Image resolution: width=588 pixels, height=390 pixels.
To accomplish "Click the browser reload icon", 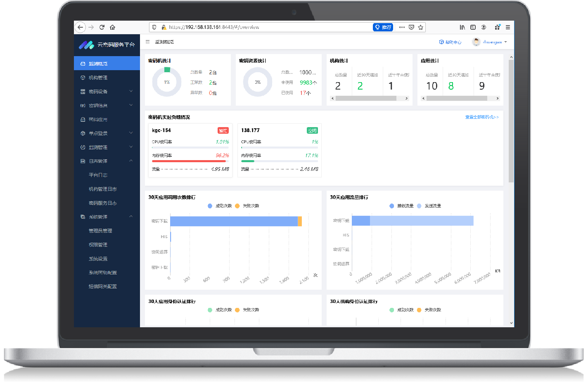I will pos(102,27).
